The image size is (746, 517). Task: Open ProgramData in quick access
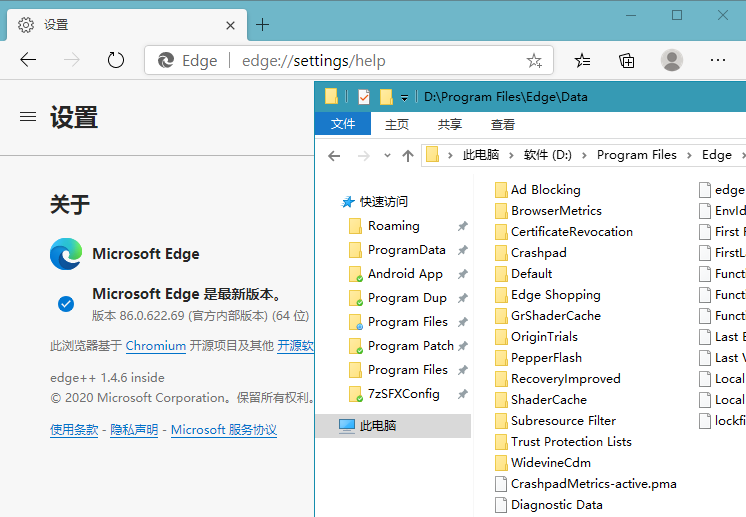pyautogui.click(x=407, y=250)
